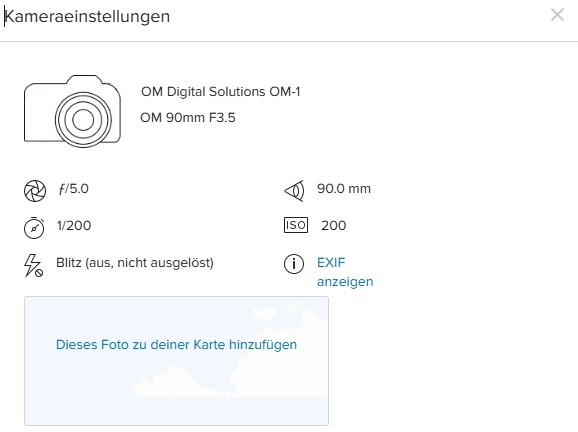Click Dieses Foto zu deiner Karte hinzufügen

pos(176,345)
